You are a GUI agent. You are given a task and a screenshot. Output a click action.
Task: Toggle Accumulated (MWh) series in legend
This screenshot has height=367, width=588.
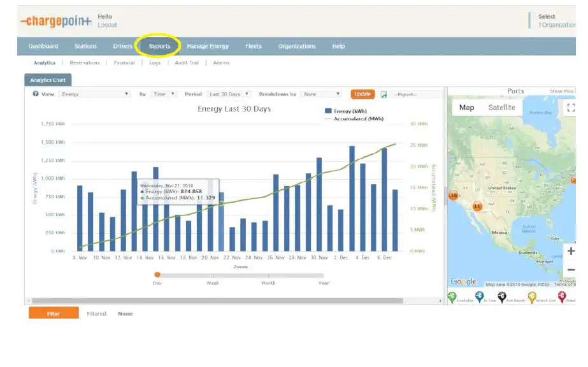[354, 119]
